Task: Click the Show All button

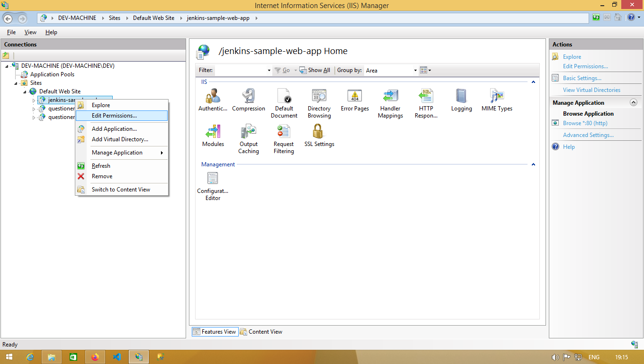Action: pyautogui.click(x=315, y=70)
